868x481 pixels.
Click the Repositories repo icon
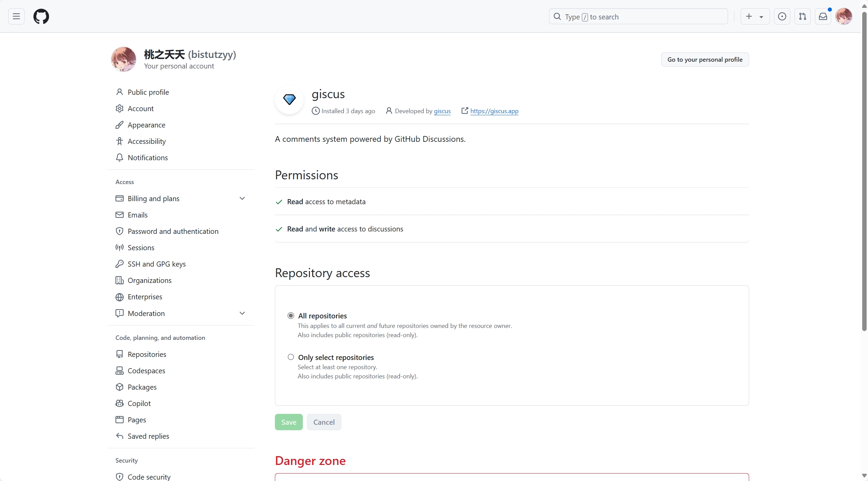[120, 354]
